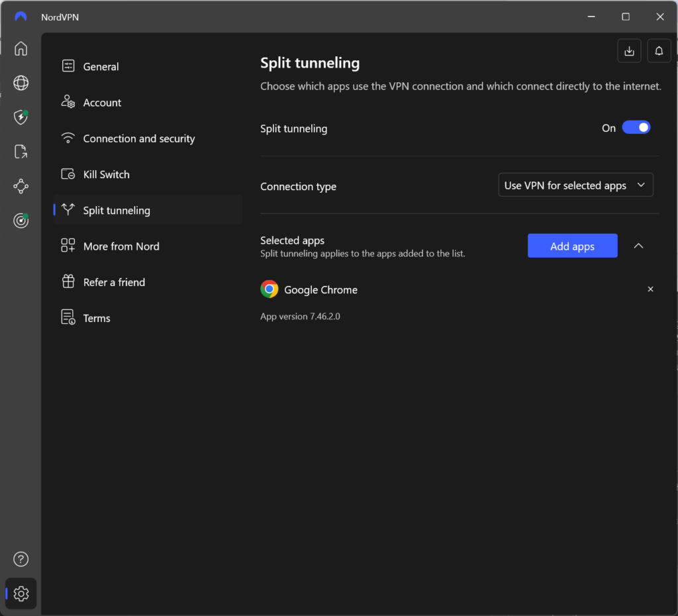The height and width of the screenshot is (616, 678).
Task: Select the Split tunneling menu item
Action: tap(148, 210)
